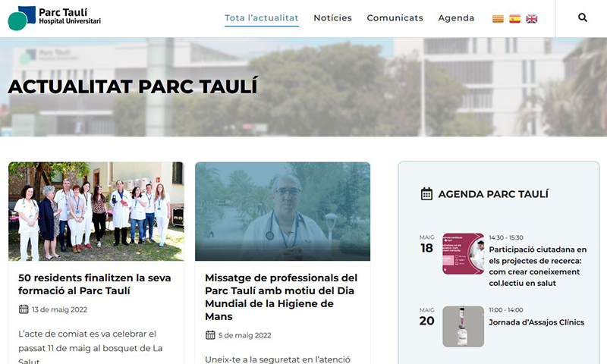This screenshot has height=364, width=607.
Task: Open the Notícies menu item
Action: (x=332, y=18)
